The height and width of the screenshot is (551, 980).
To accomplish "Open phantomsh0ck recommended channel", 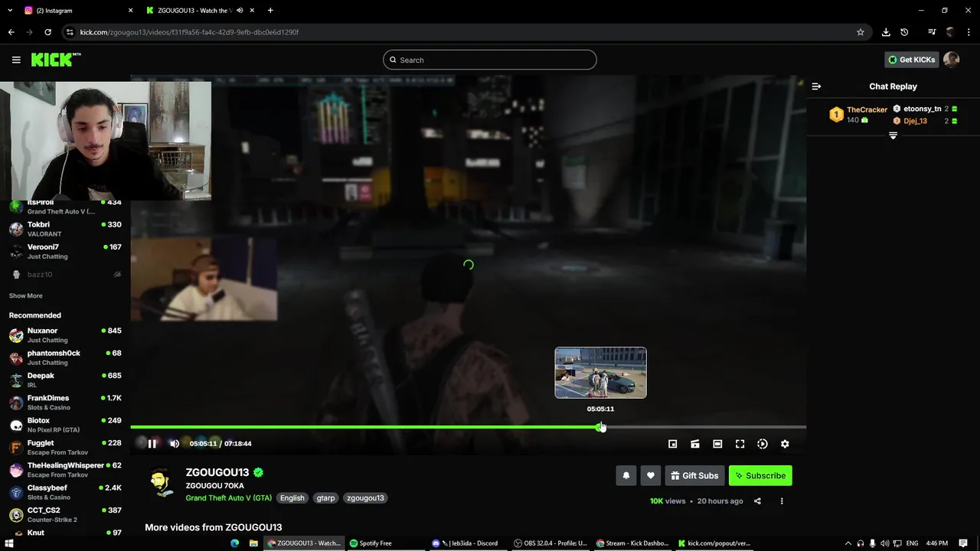I will click(x=65, y=357).
